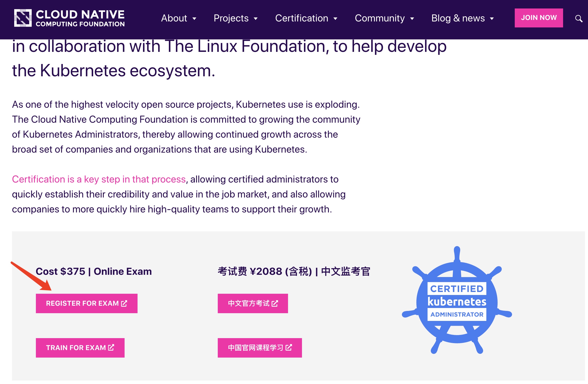The width and height of the screenshot is (588, 384).
Task: Expand the Certification dropdown arrow
Action: [335, 19]
